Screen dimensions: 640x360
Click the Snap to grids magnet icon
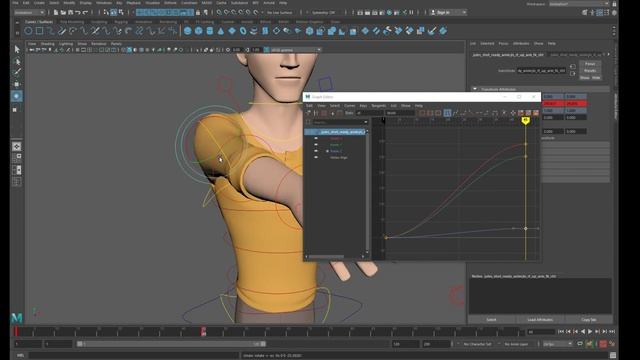[x=219, y=13]
